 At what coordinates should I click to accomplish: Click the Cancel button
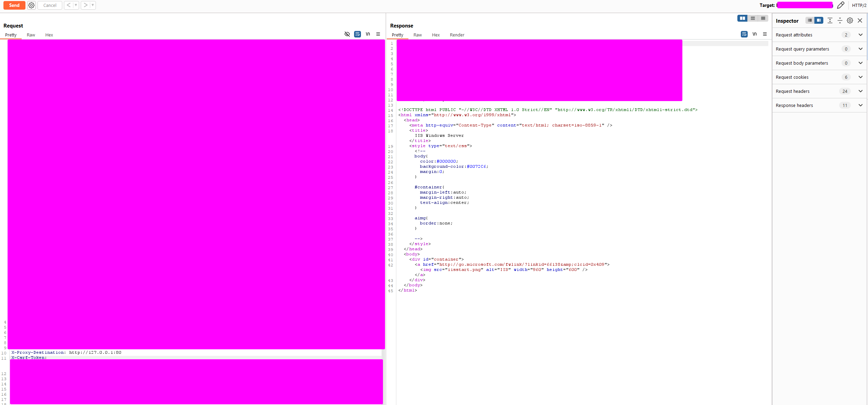tap(50, 5)
